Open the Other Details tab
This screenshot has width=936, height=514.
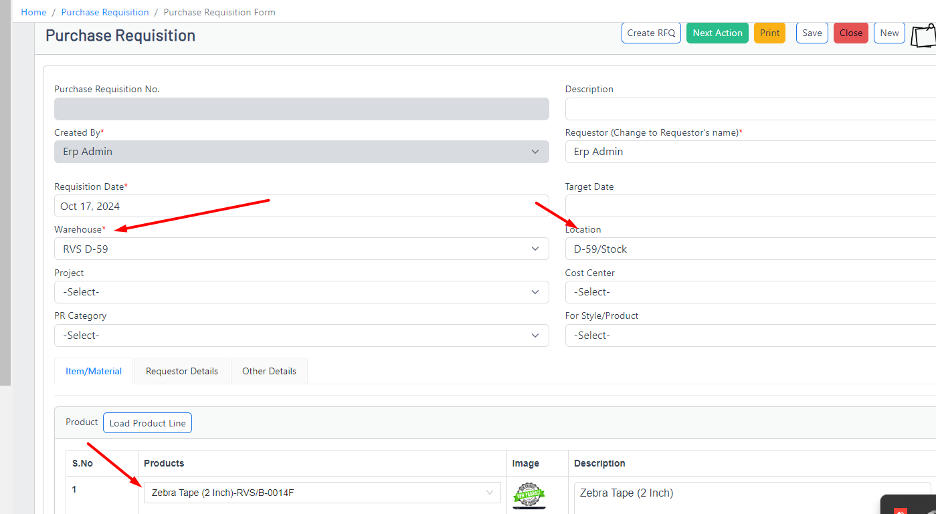tap(269, 371)
